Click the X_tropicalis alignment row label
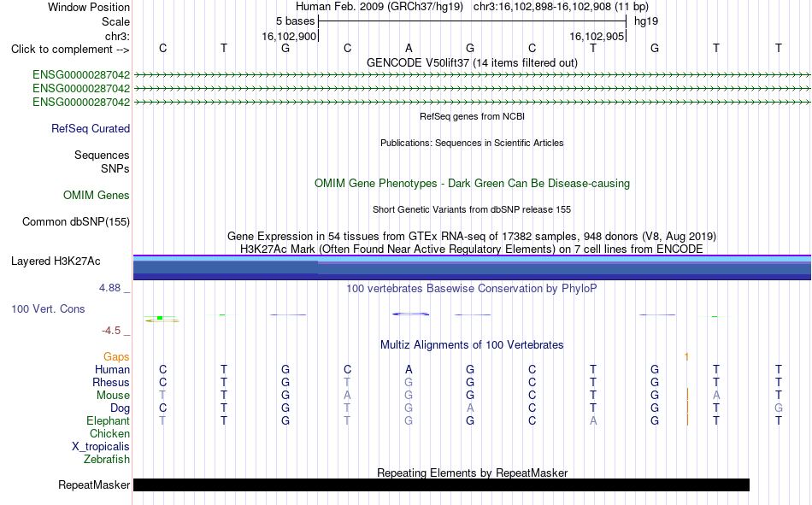Viewport: 812px width, 505px height. [x=101, y=447]
